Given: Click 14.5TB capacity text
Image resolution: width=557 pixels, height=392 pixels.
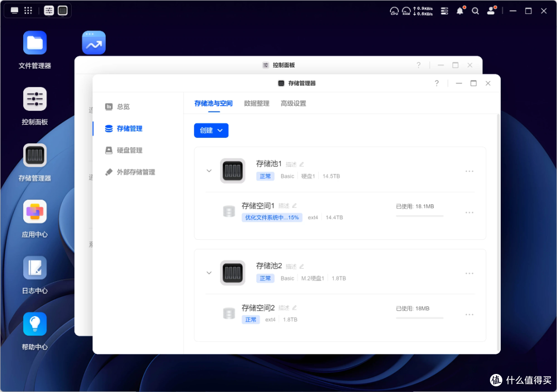Looking at the screenshot, I should [331, 176].
